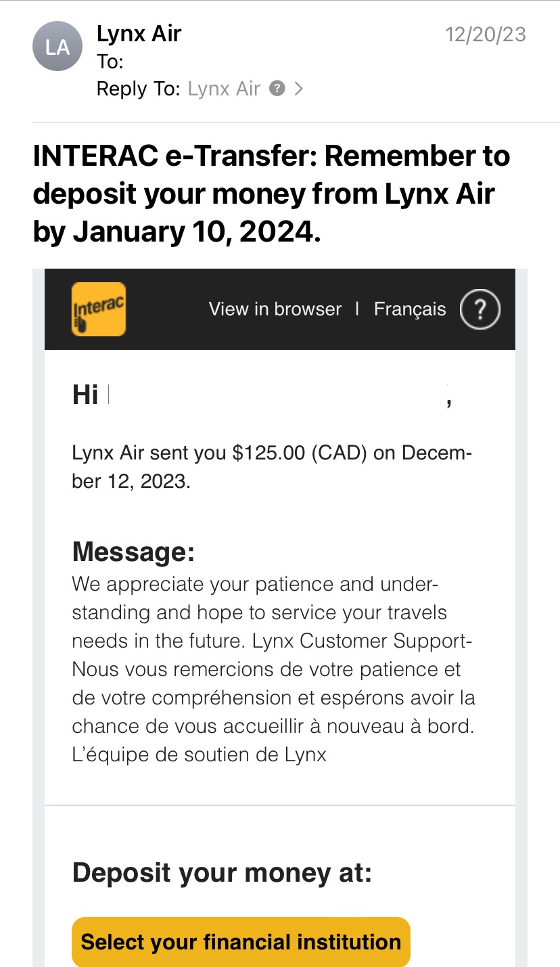Select the Reply To Lynx Air address

click(x=224, y=89)
